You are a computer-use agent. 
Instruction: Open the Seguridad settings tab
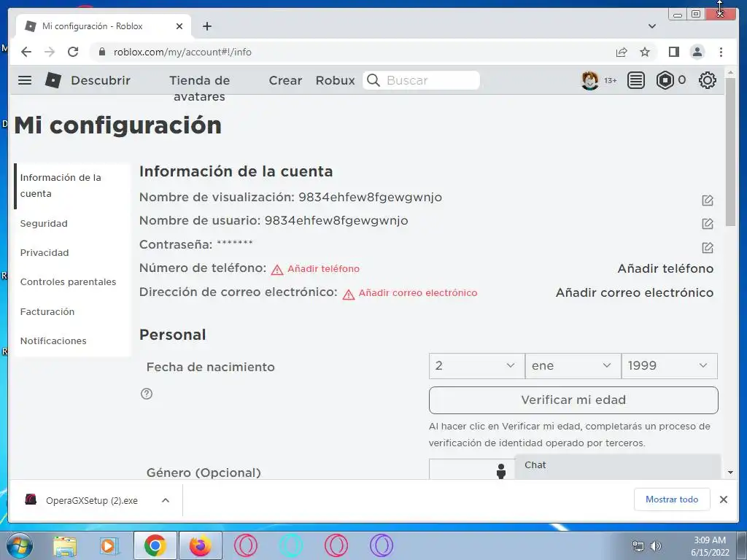44,223
